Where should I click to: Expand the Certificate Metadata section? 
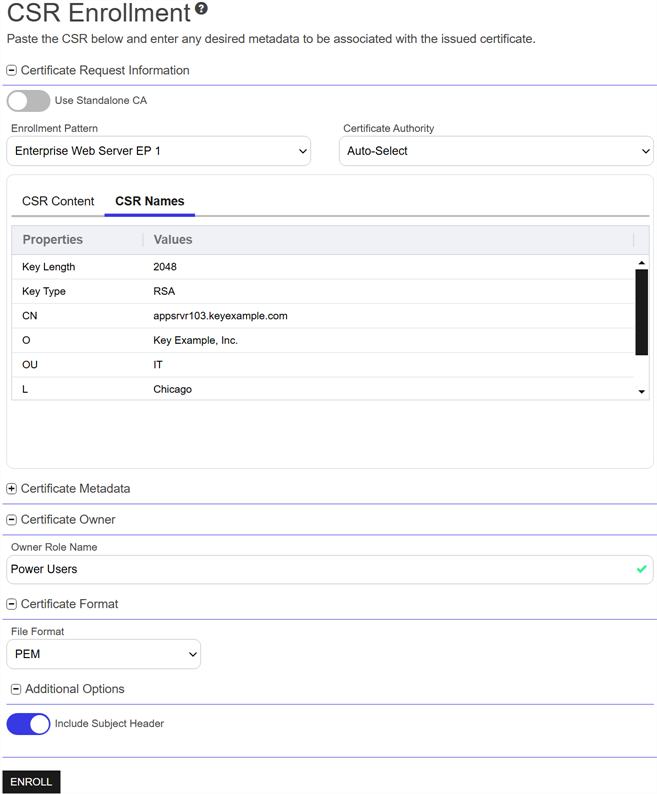click(x=12, y=489)
